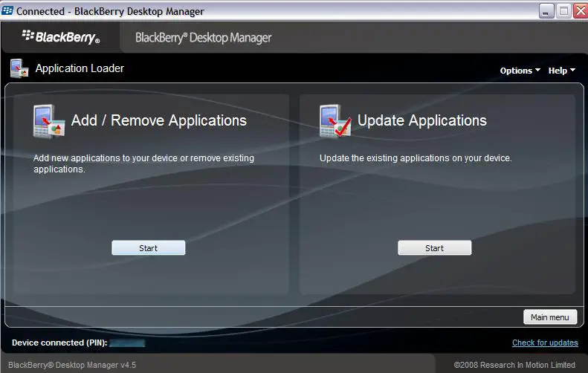
Task: Click the '©2008 Research In Motion Limited' text
Action: (x=514, y=365)
